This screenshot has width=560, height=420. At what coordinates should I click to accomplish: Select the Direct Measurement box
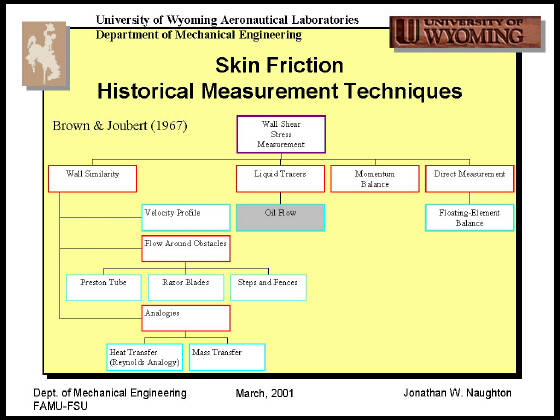[x=470, y=179]
